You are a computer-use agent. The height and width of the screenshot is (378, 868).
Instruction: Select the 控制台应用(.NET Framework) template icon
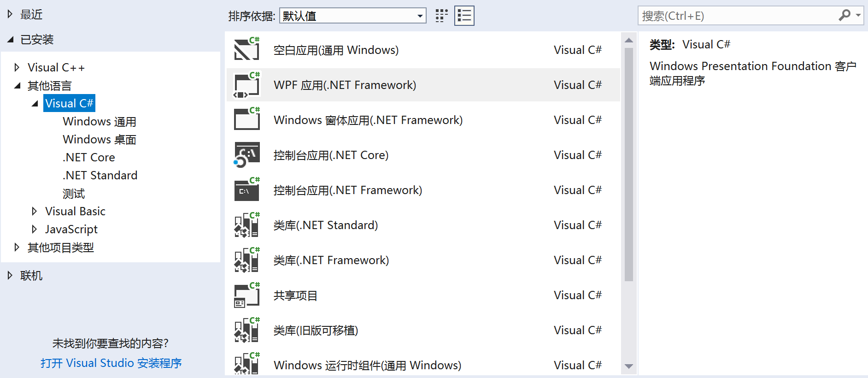click(246, 190)
